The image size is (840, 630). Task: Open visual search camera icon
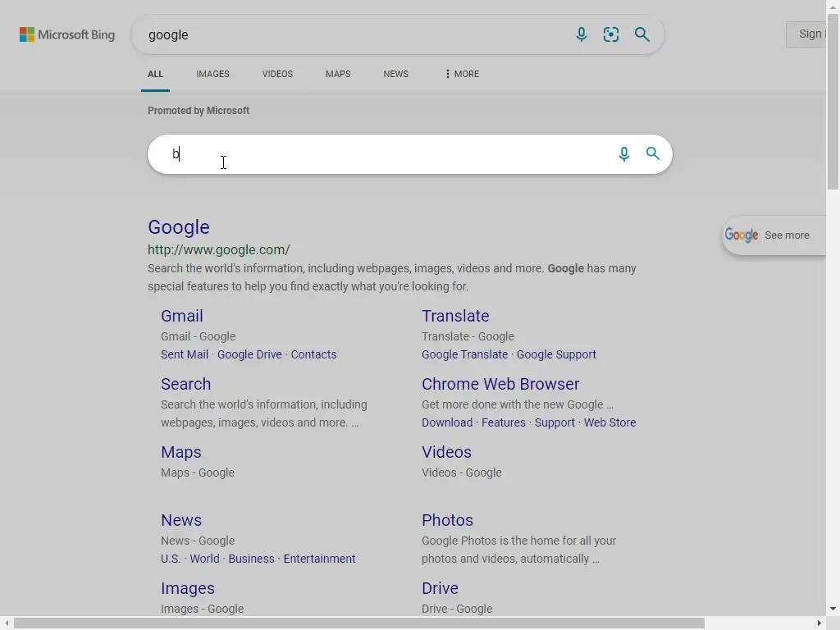(611, 34)
